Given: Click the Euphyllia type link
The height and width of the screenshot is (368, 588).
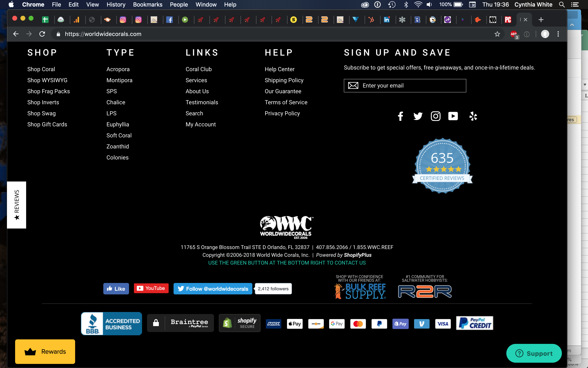Looking at the screenshot, I should click(118, 124).
